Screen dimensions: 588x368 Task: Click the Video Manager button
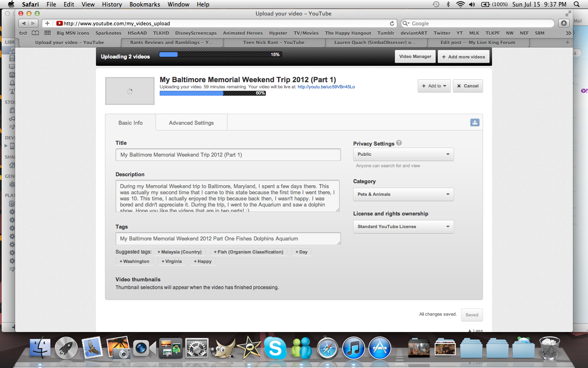(415, 56)
